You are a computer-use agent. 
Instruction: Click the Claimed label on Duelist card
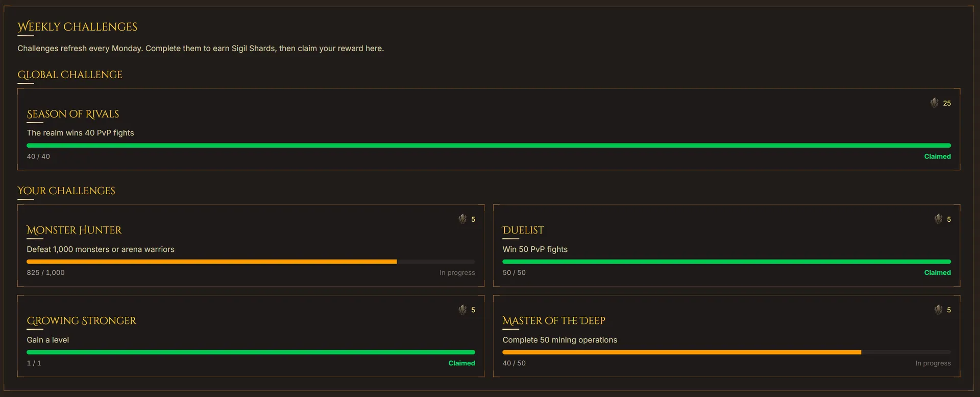coord(937,272)
